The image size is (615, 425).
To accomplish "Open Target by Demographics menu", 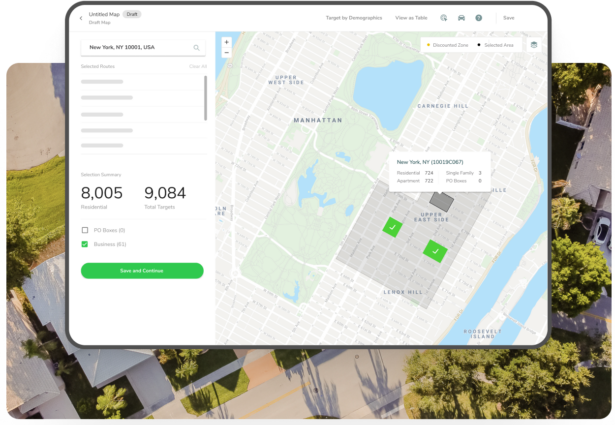I will pos(353,18).
